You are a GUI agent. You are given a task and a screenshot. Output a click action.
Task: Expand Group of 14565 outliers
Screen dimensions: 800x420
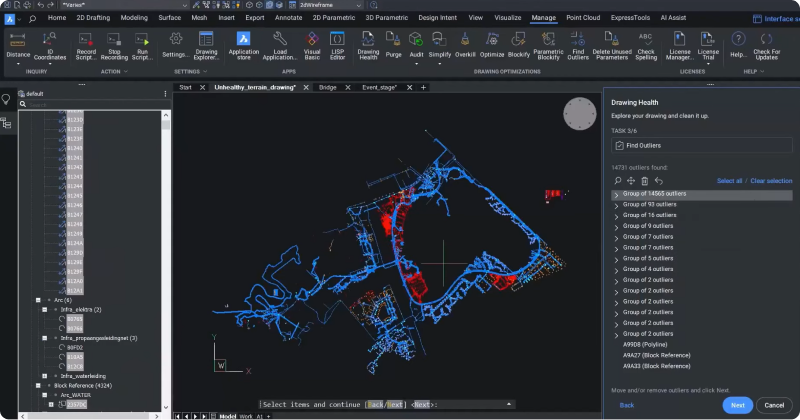pyautogui.click(x=616, y=194)
